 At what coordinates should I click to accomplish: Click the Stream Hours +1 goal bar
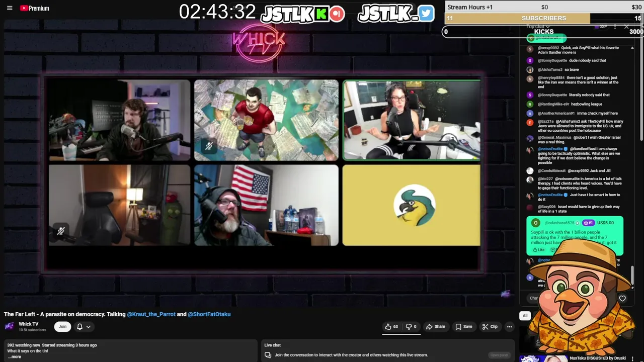tap(543, 7)
